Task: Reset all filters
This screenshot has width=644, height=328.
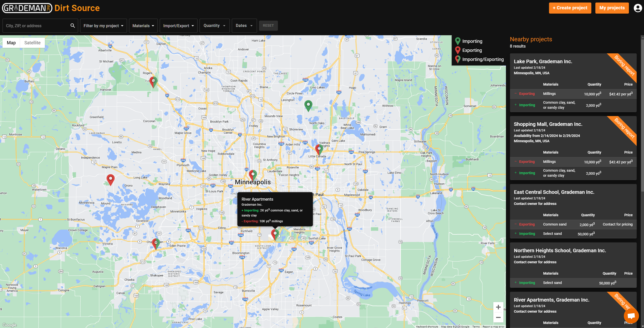Action: [x=268, y=25]
